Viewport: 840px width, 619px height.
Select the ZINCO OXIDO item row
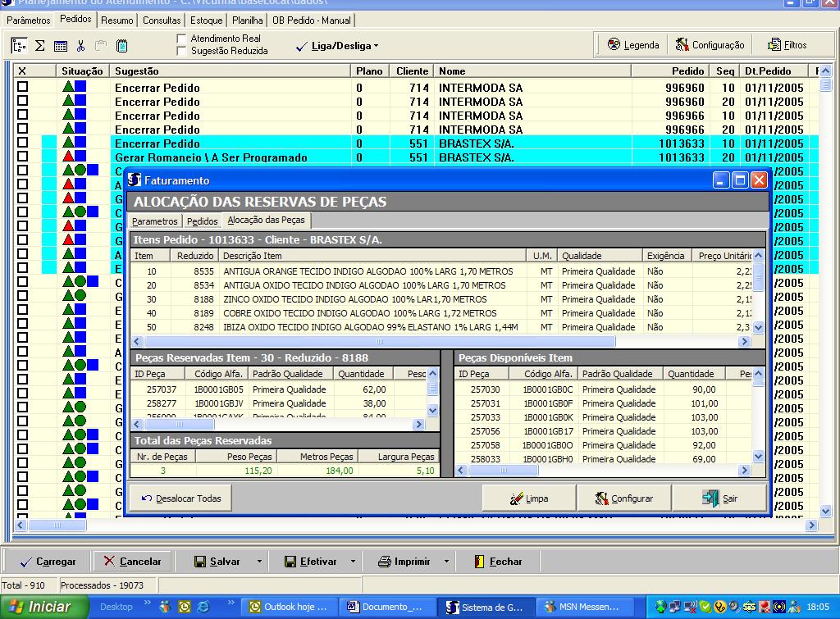coord(354,299)
